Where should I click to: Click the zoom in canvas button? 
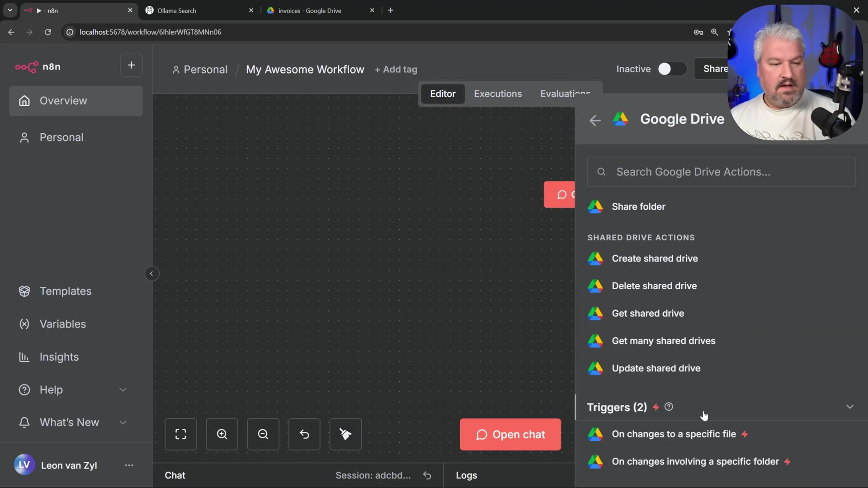coord(222,434)
